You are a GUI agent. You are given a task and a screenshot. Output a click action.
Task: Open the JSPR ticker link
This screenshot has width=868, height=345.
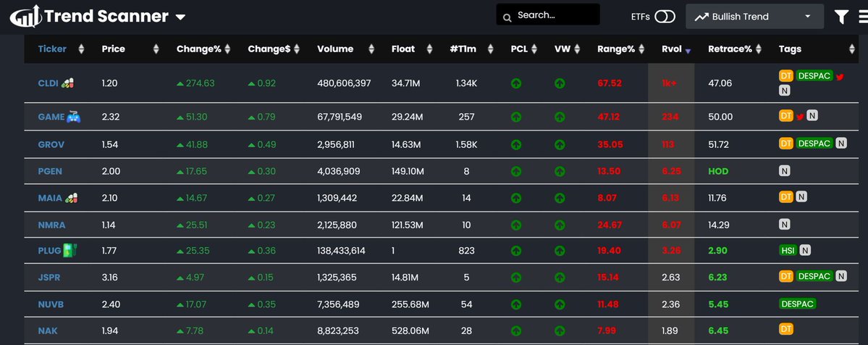[49, 277]
